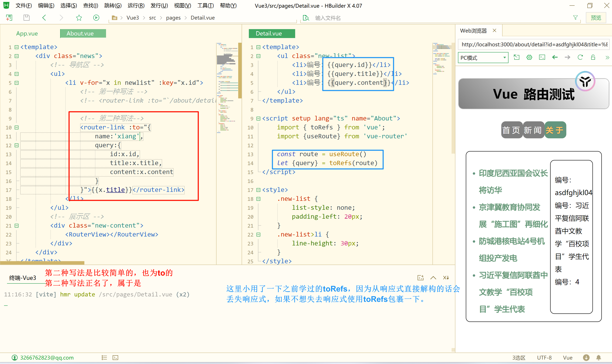Click the notification bell in status bar
The image size is (612, 364).
(x=599, y=357)
